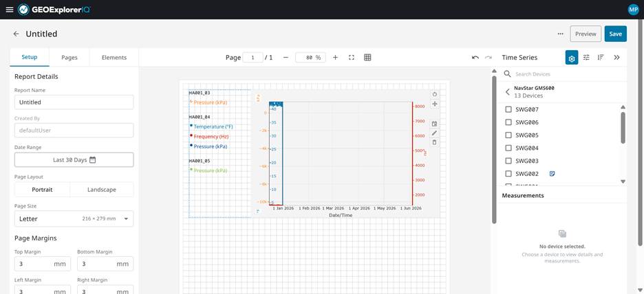Check the SWG003 device checkbox

pos(508,161)
